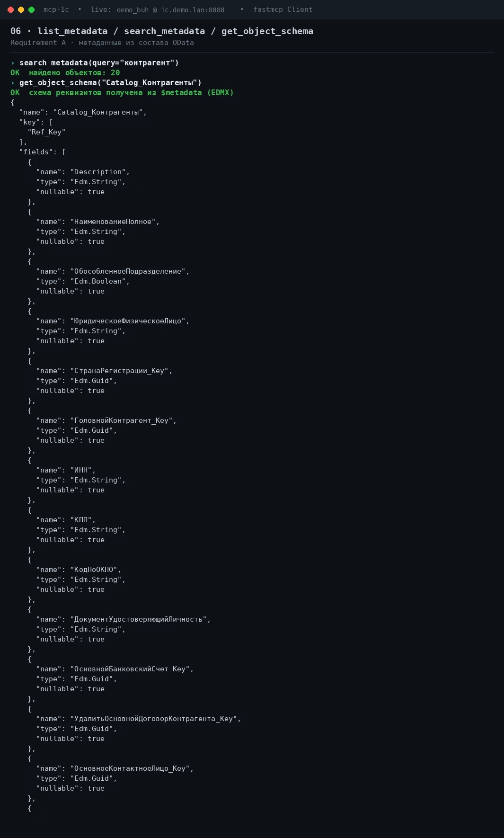504x838 pixels.
Task: Click the "fields": [ opening bracket line
Action: [x=42, y=152]
